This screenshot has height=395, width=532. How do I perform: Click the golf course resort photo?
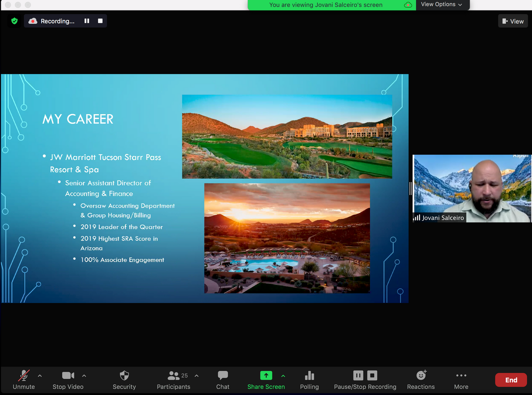click(287, 137)
